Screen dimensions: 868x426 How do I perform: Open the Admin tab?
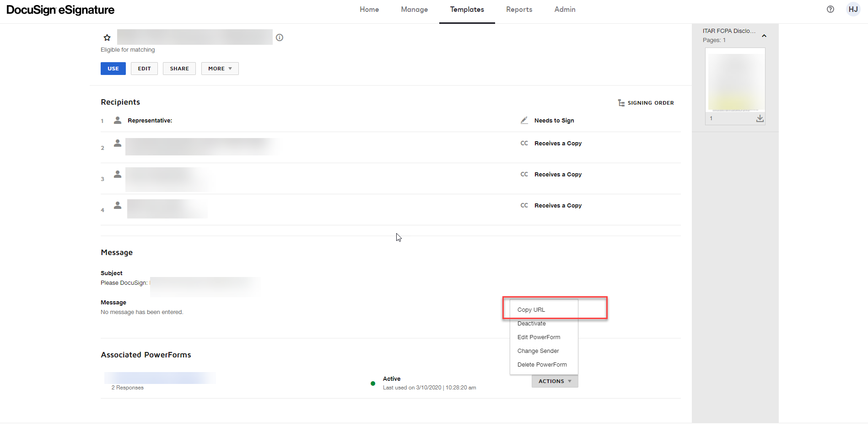tap(565, 10)
